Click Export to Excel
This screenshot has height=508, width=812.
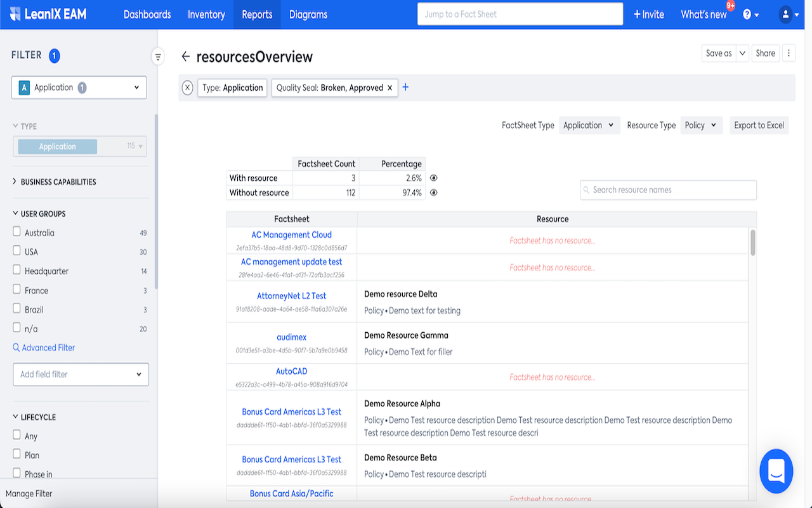(x=759, y=125)
